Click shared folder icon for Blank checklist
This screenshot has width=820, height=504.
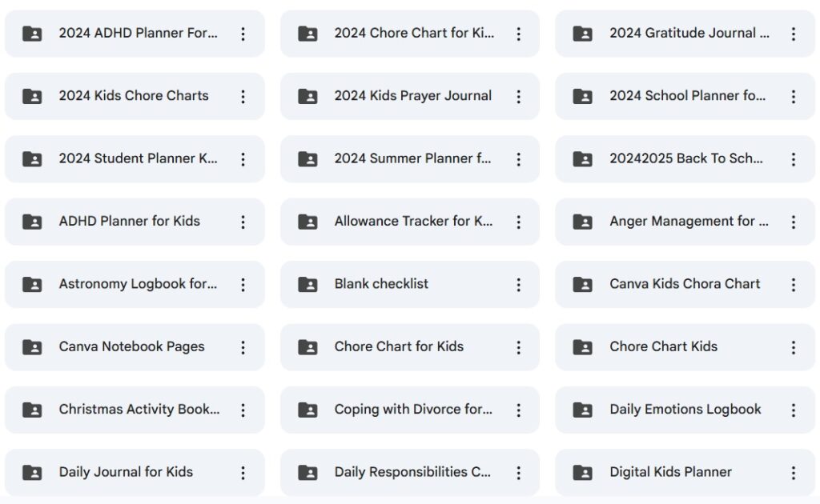[x=307, y=284]
